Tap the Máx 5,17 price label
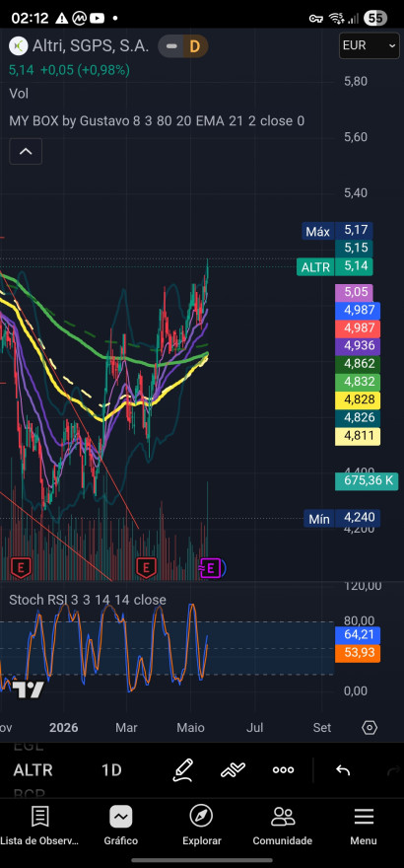Image resolution: width=404 pixels, height=868 pixels. click(x=338, y=231)
